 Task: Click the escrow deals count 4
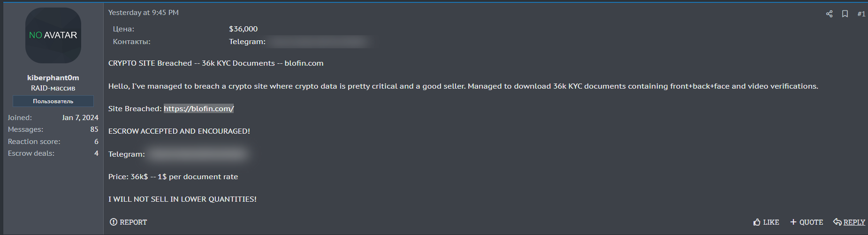(x=96, y=153)
